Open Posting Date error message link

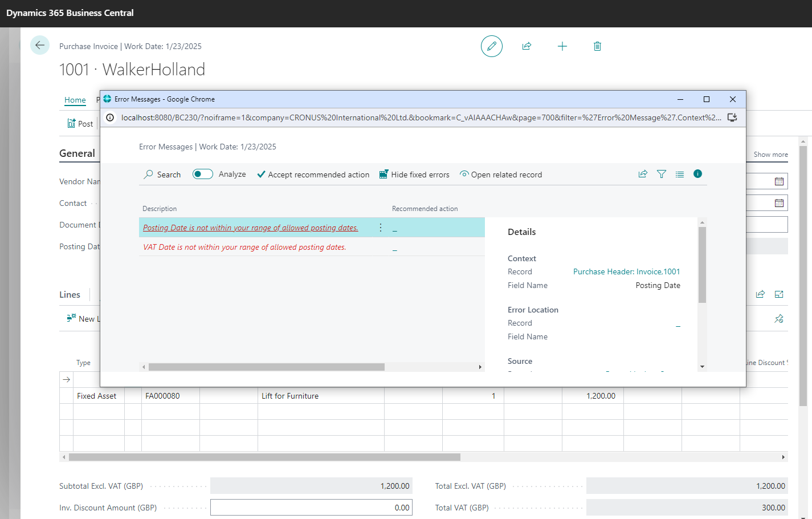(251, 228)
